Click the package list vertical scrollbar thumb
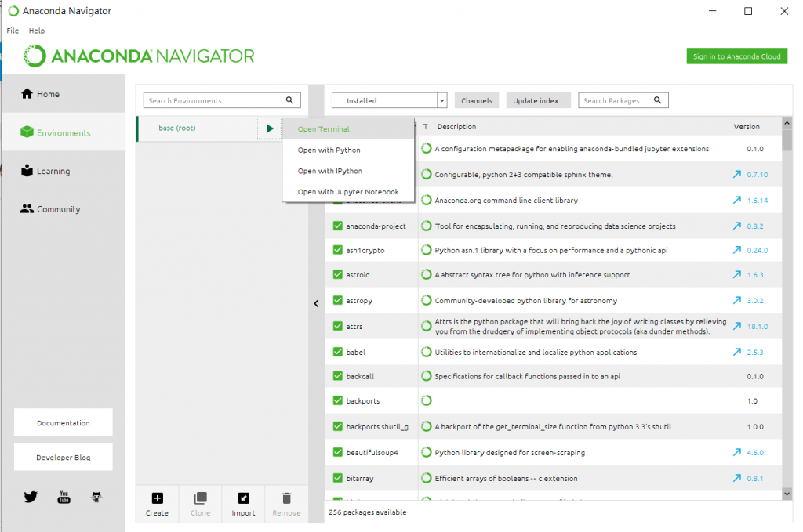The width and height of the screenshot is (803, 532). tap(787, 139)
